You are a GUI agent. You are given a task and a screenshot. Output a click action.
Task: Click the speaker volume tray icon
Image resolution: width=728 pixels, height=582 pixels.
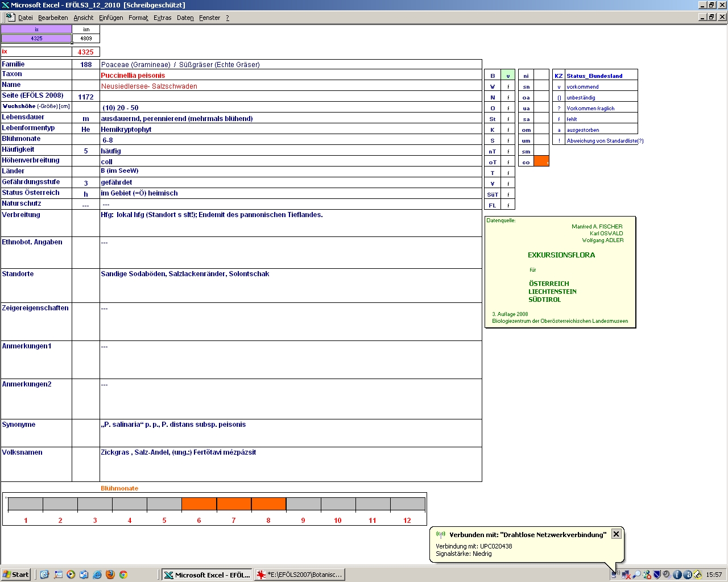(667, 575)
